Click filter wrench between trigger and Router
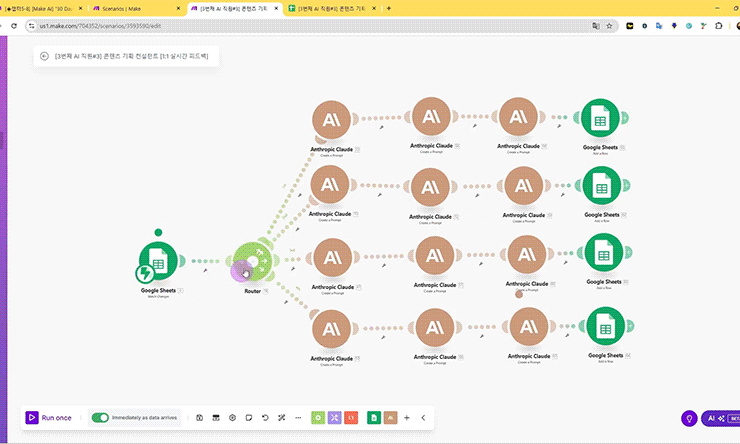The height and width of the screenshot is (444, 740). pos(205,270)
